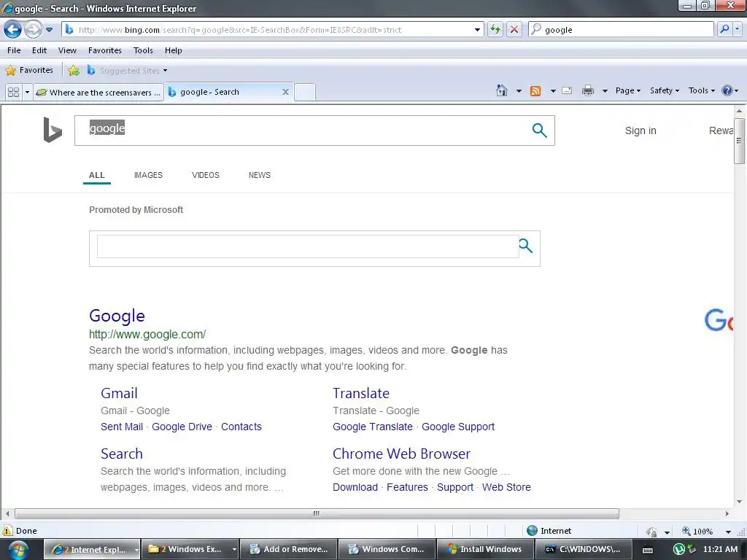Close the 'google - Search' tab
The width and height of the screenshot is (747, 560).
[x=285, y=92]
